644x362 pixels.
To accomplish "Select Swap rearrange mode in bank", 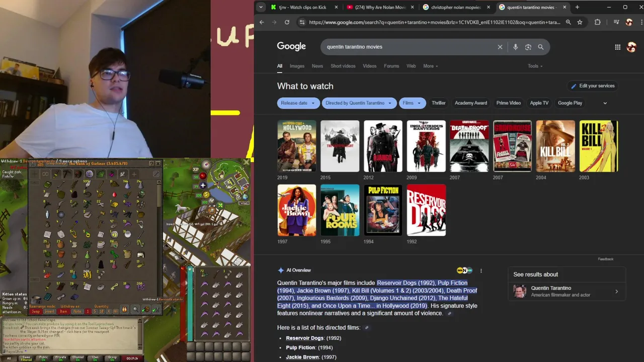I will (x=36, y=311).
